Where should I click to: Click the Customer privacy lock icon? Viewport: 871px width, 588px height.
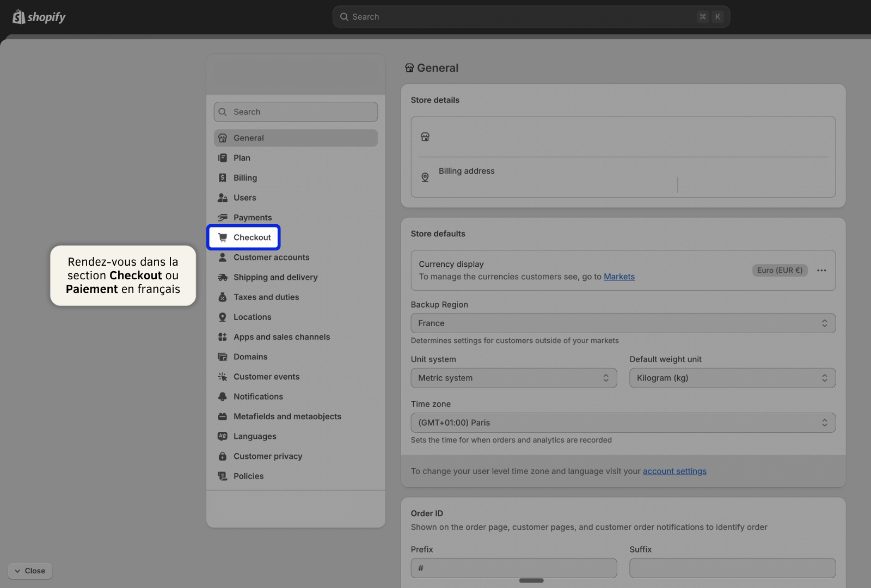click(x=222, y=456)
